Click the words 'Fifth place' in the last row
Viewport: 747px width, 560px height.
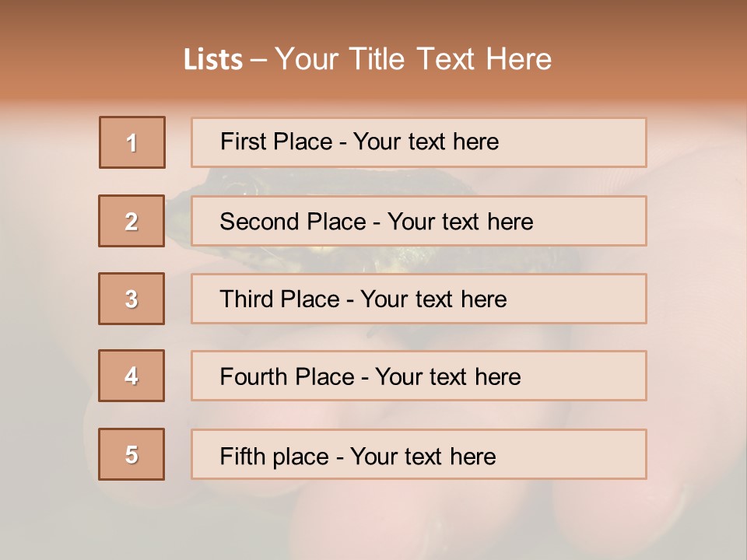point(275,457)
